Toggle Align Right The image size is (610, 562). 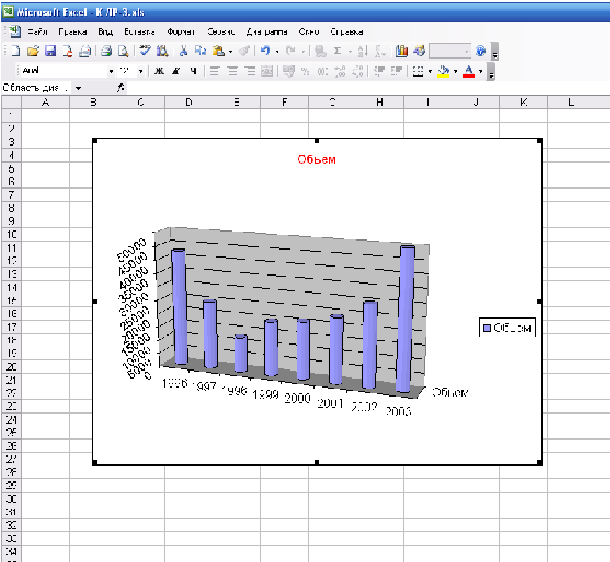coord(249,71)
